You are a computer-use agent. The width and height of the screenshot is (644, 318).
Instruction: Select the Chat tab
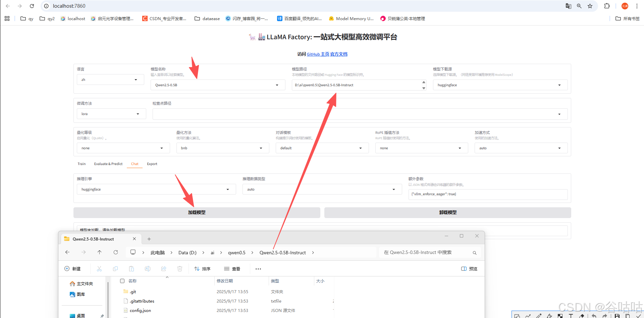135,164
